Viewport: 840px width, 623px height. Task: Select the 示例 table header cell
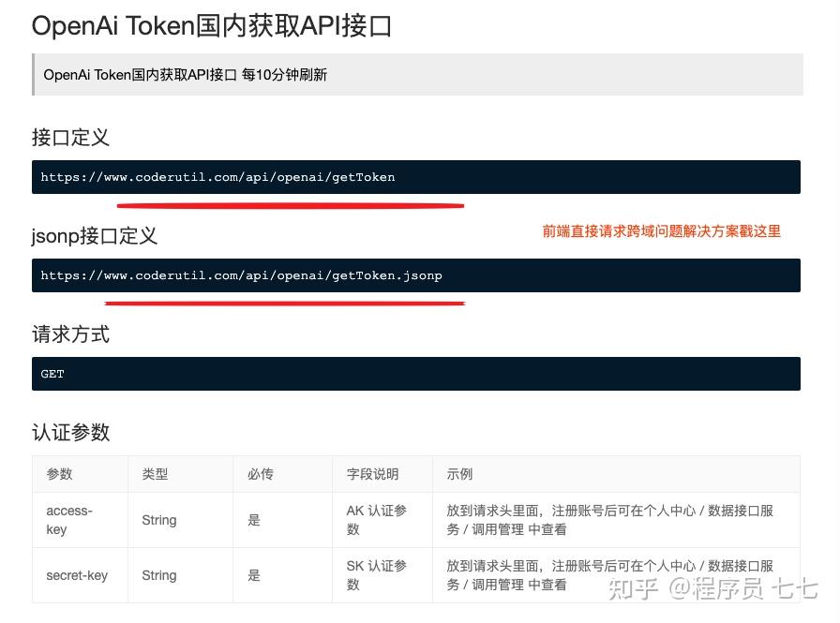pyautogui.click(x=458, y=474)
